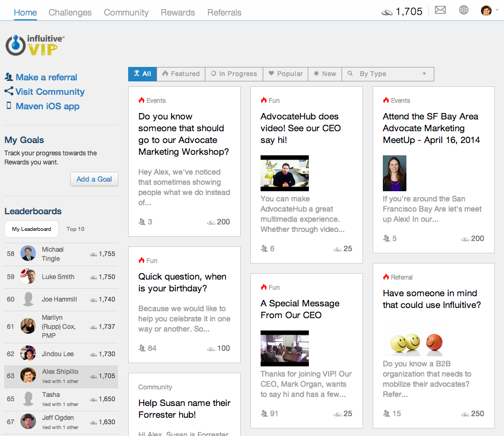Click the globe icon in the top bar
Image resolution: width=504 pixels, height=436 pixels.
463,10
